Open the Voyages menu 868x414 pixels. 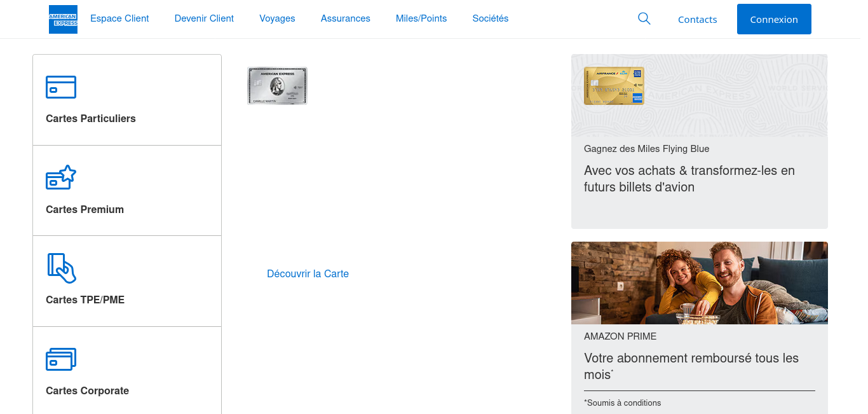click(x=277, y=18)
